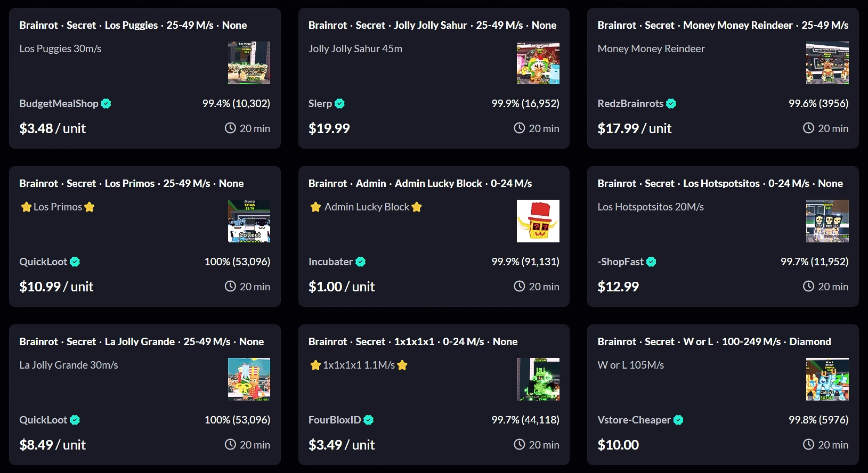Click the Los Hotspotsitos product thumbnail

827,221
